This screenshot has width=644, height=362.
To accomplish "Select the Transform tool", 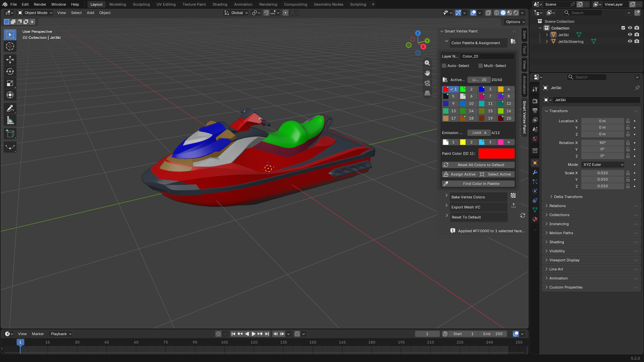I will point(10,95).
